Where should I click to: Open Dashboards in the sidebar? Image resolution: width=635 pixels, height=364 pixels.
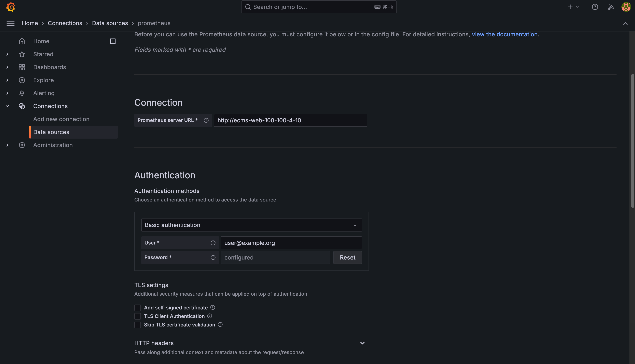pos(50,67)
